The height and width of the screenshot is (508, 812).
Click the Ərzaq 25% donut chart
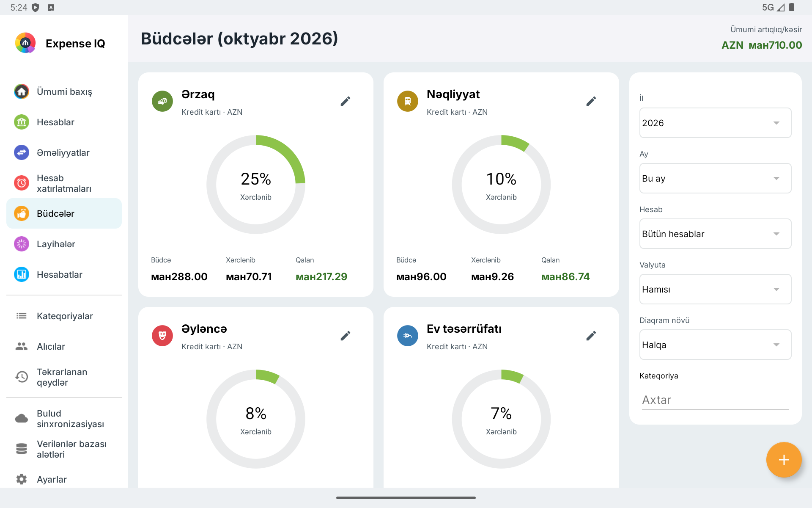256,185
